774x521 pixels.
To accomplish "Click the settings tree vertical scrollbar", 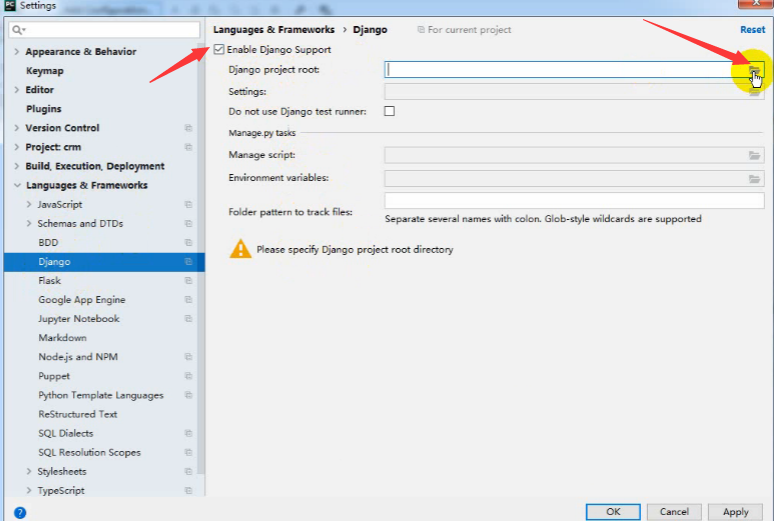I will [x=201, y=257].
